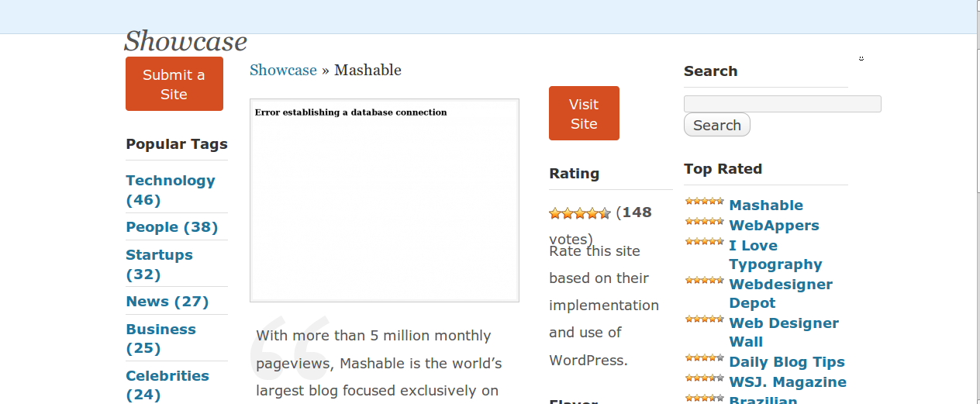This screenshot has width=980, height=404.
Task: Click the Search heading above the field
Action: click(x=711, y=71)
